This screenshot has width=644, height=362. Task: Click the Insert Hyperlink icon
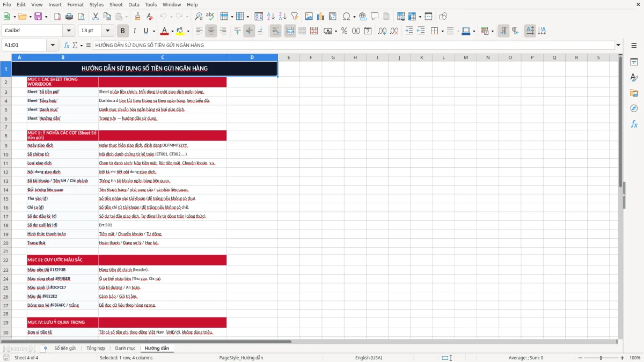pos(363,17)
